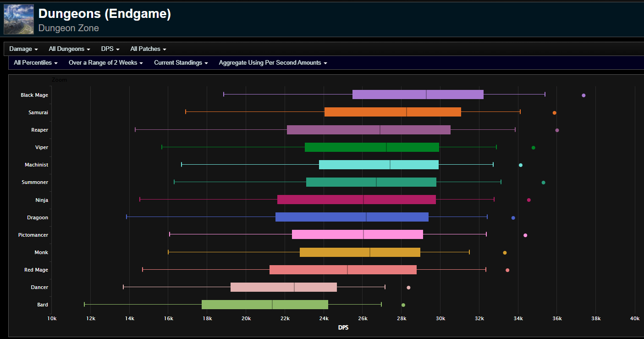Click the Pictomancer outlier dot
This screenshot has width=644, height=339.
pos(525,235)
